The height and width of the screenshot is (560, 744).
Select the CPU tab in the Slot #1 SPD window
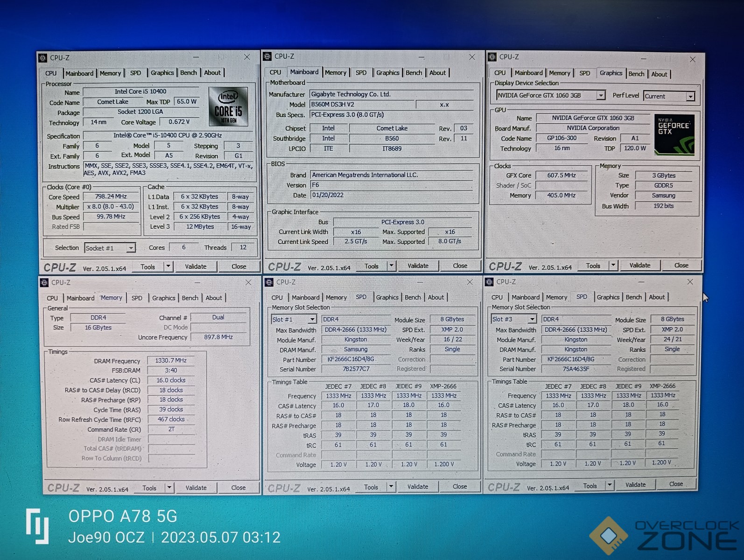[x=277, y=298]
